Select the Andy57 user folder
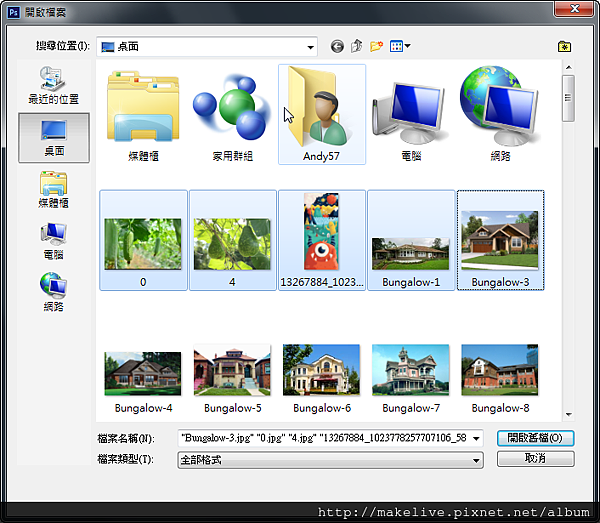Image resolution: width=600 pixels, height=523 pixels. 322,114
